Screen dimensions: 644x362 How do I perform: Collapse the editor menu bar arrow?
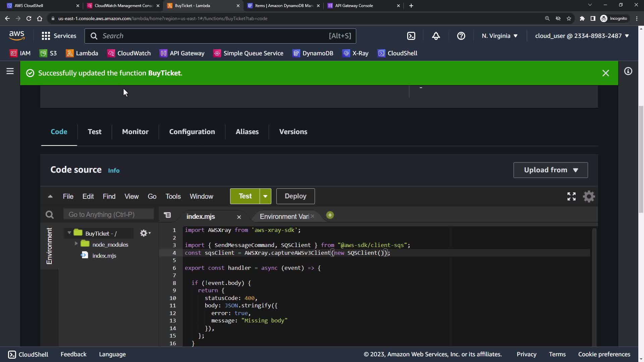pos(50,196)
